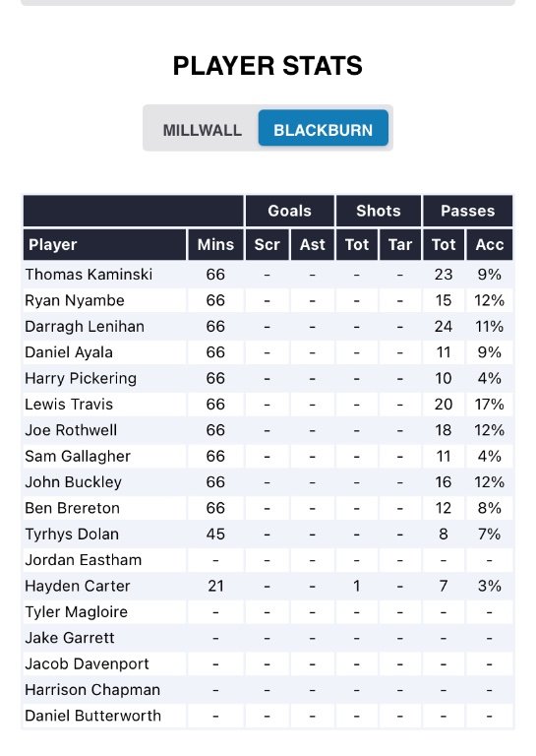
Task: Open Darragh Lenihan's player entry
Action: tap(85, 327)
